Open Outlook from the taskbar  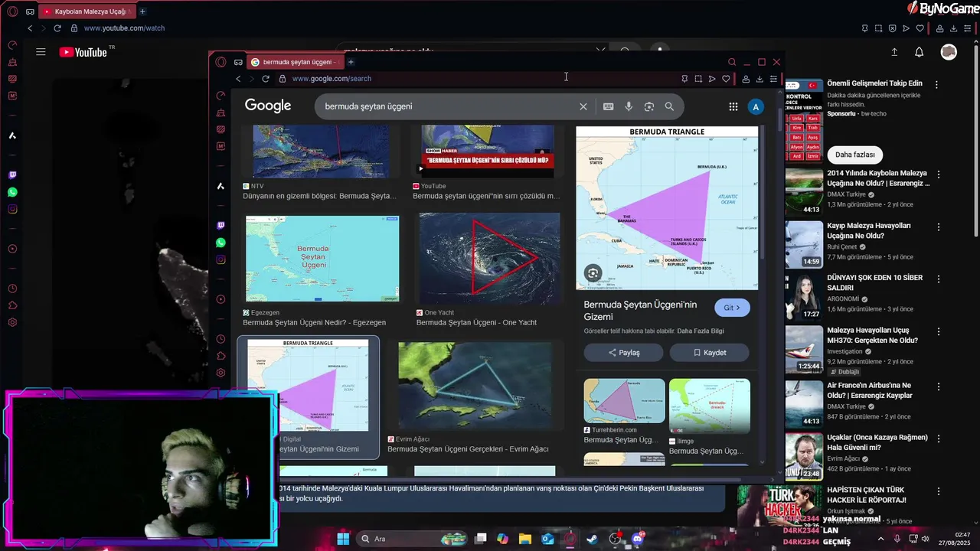click(x=547, y=539)
